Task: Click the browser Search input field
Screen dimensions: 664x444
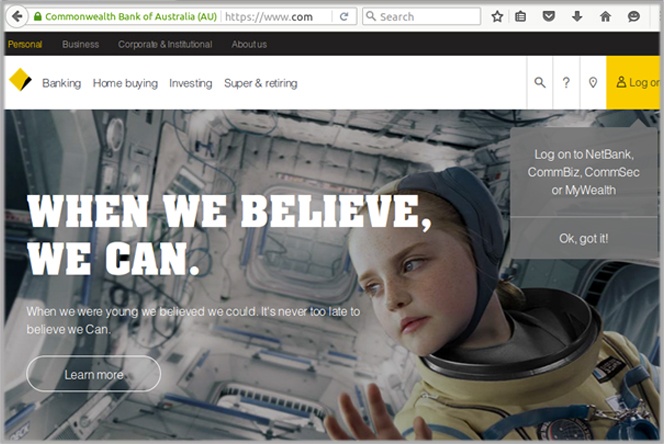Action: (x=421, y=17)
